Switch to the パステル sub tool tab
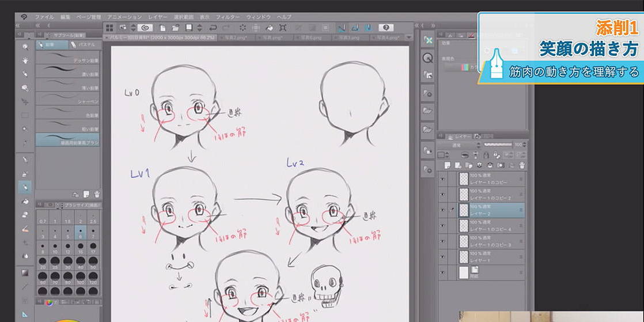The image size is (644, 322). [85, 44]
